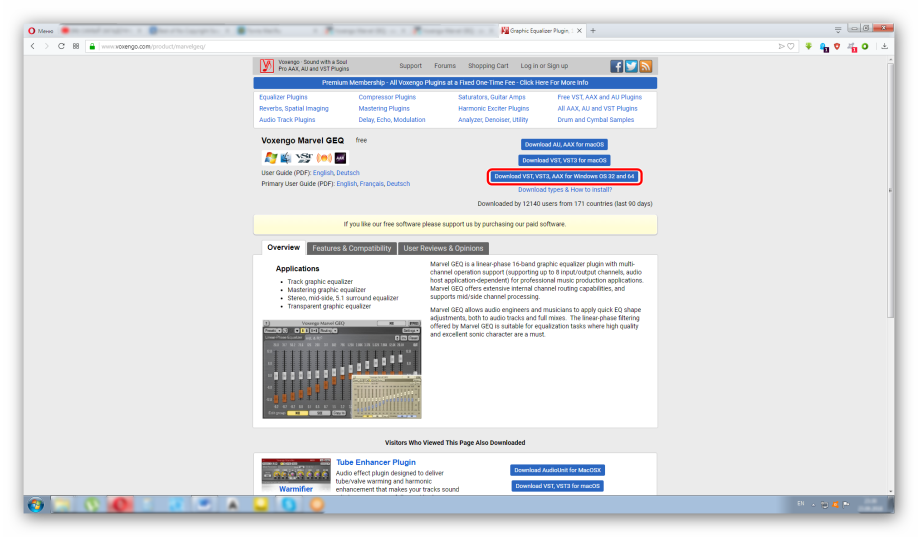Image resolution: width=918 pixels, height=537 pixels.
Task: Open the Windows Start button
Action: [36, 504]
